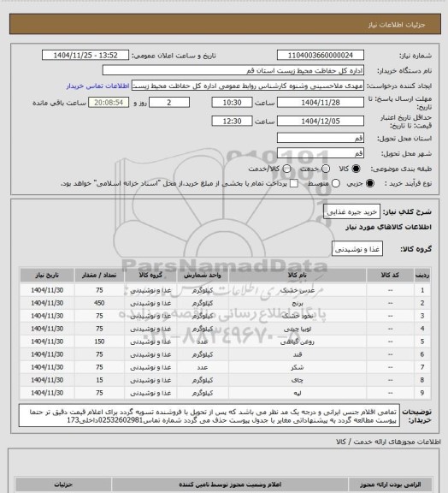Click the گروه کالا column header

pyautogui.click(x=150, y=275)
